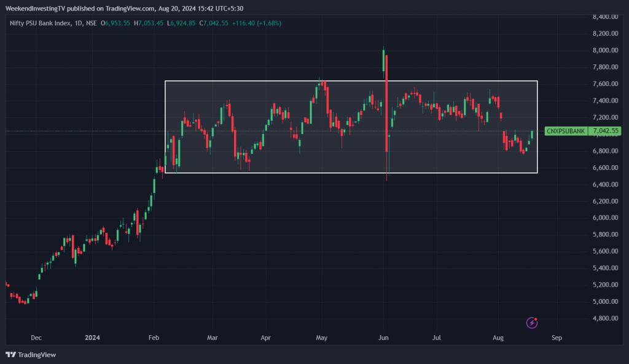The width and height of the screenshot is (629, 364).
Task: Click the purple lightning flash icon
Action: 532,323
